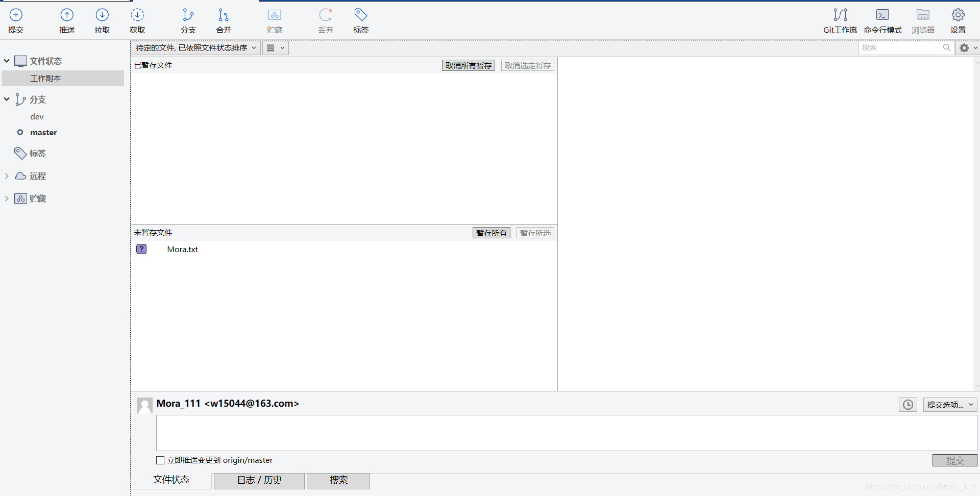Click 暂存所选 button
This screenshot has height=496, width=980.
[x=535, y=233]
